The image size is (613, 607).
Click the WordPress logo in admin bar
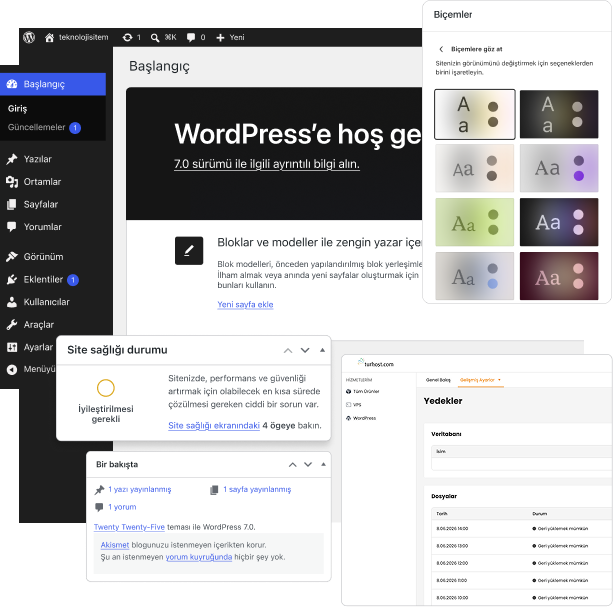click(x=29, y=38)
